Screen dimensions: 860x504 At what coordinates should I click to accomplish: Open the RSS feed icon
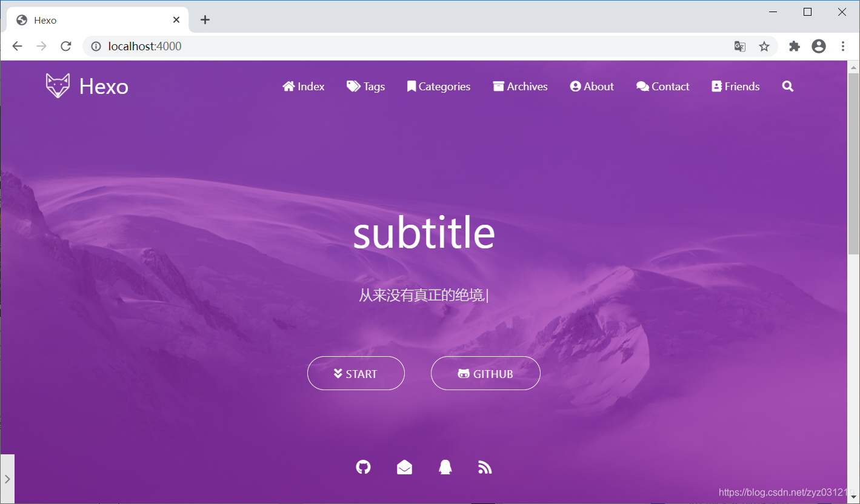coord(485,467)
